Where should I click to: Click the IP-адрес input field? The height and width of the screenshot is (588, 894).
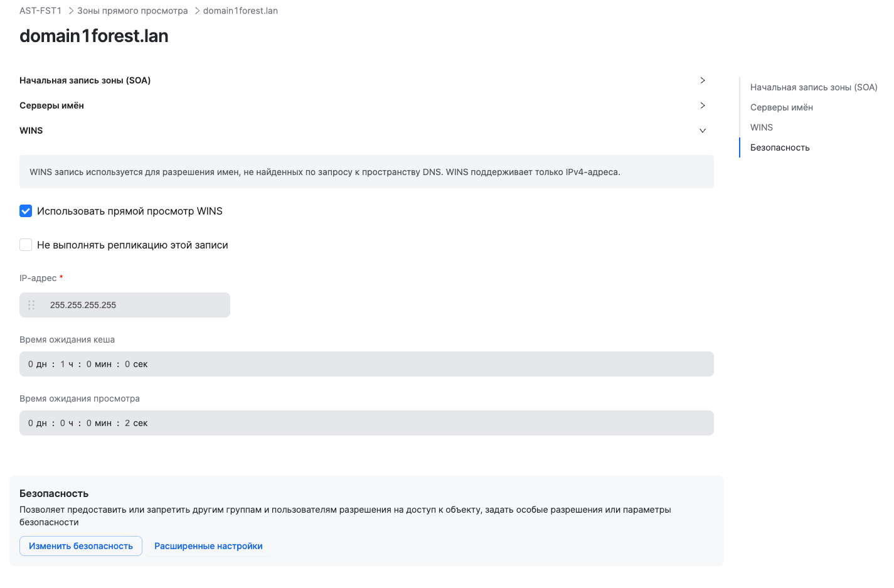click(138, 305)
